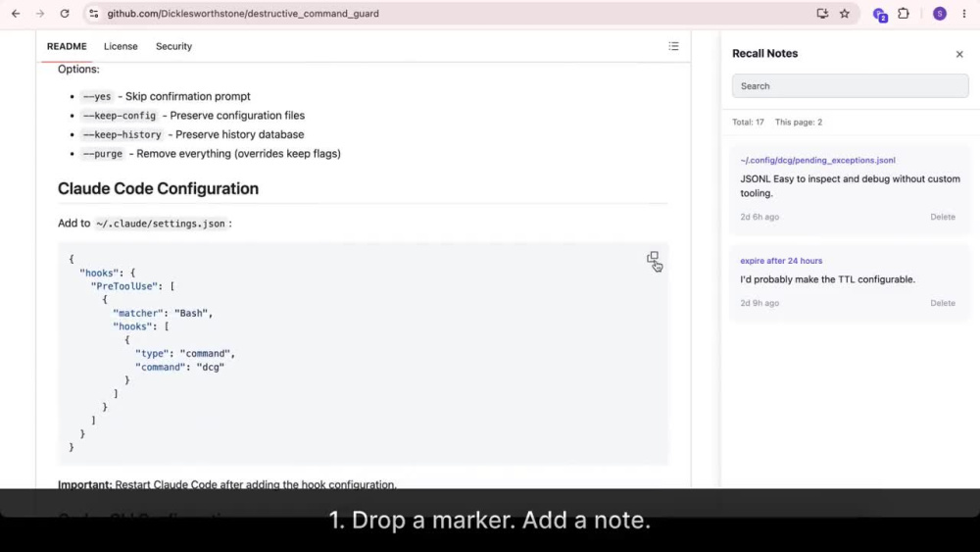Click the install app icon in address bar
Image resolution: width=980 pixels, height=552 pixels.
click(822, 13)
